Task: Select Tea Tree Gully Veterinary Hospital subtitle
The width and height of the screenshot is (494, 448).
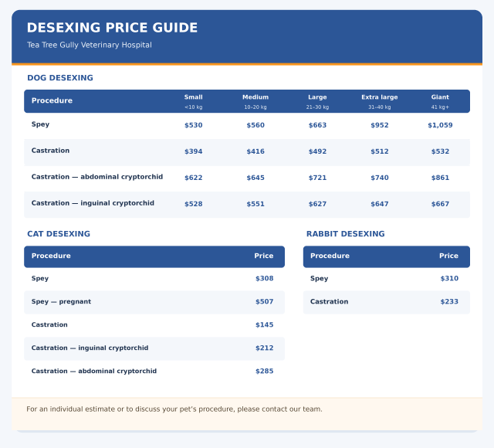Action: pos(90,45)
